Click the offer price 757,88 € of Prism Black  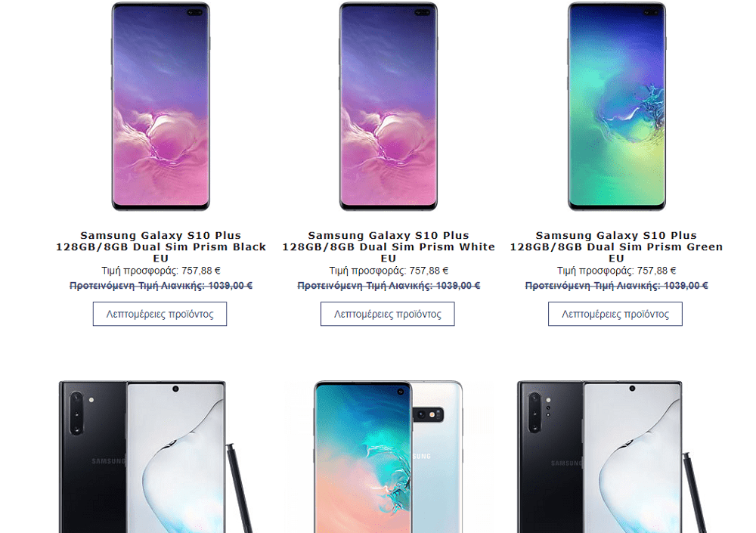[x=200, y=271]
